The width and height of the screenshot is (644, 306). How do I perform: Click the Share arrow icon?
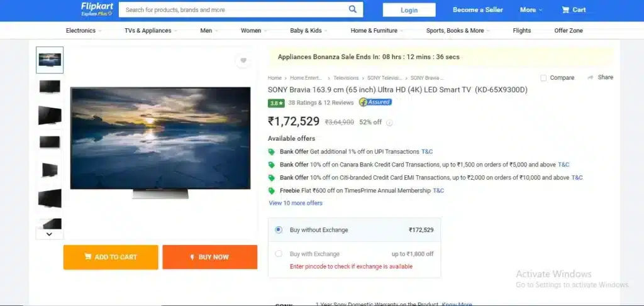(591, 77)
